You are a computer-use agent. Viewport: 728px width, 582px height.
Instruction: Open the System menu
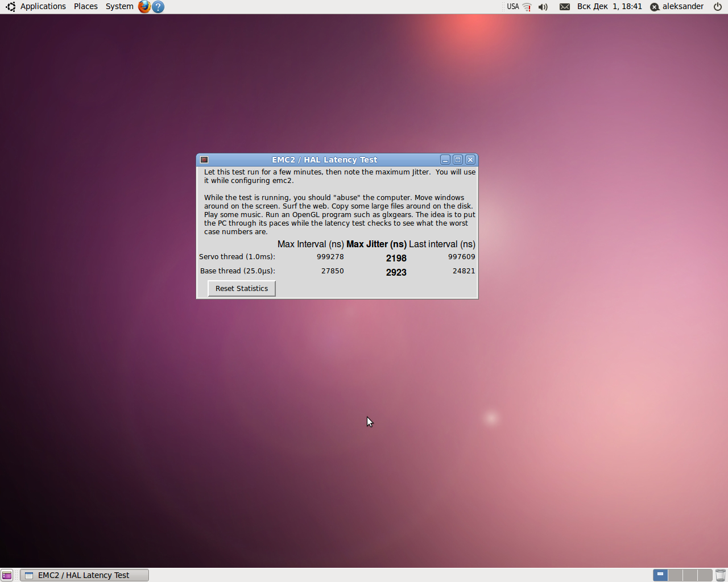(x=119, y=6)
